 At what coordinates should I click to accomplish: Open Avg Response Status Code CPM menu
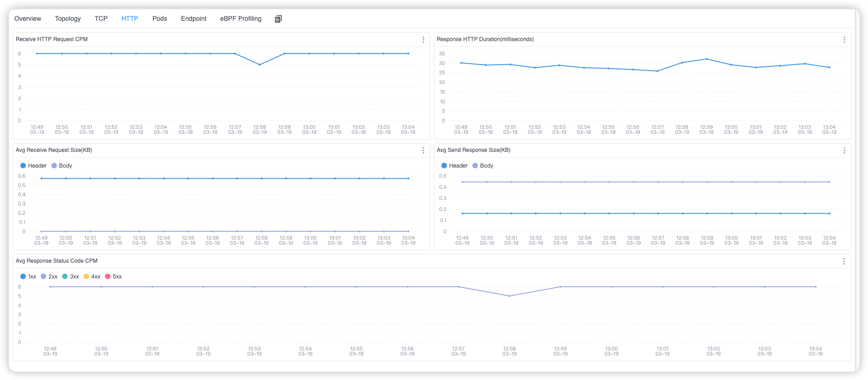(x=844, y=261)
